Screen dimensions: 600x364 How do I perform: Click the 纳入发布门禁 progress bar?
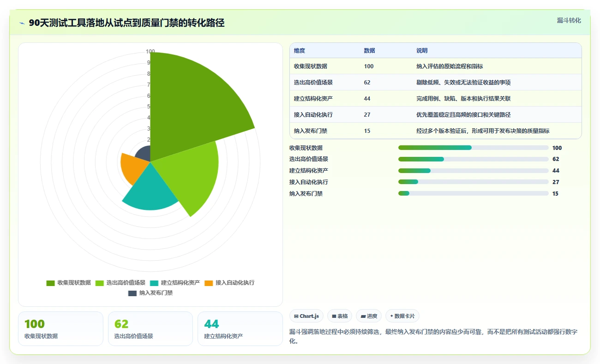(473, 194)
